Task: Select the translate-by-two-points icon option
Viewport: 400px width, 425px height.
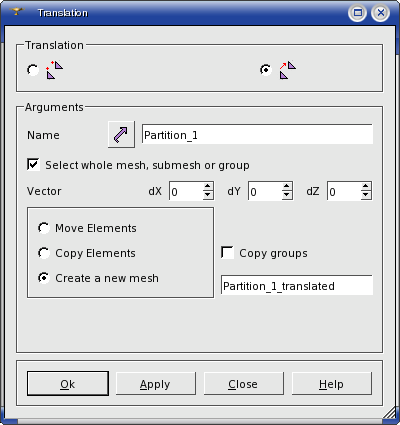Action: point(33,70)
